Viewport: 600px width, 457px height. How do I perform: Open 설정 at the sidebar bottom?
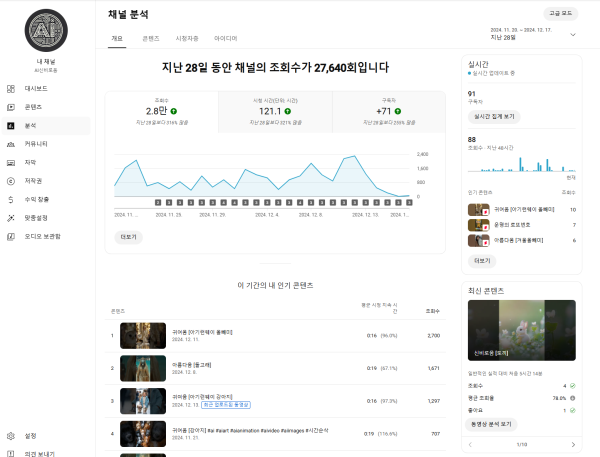30,436
